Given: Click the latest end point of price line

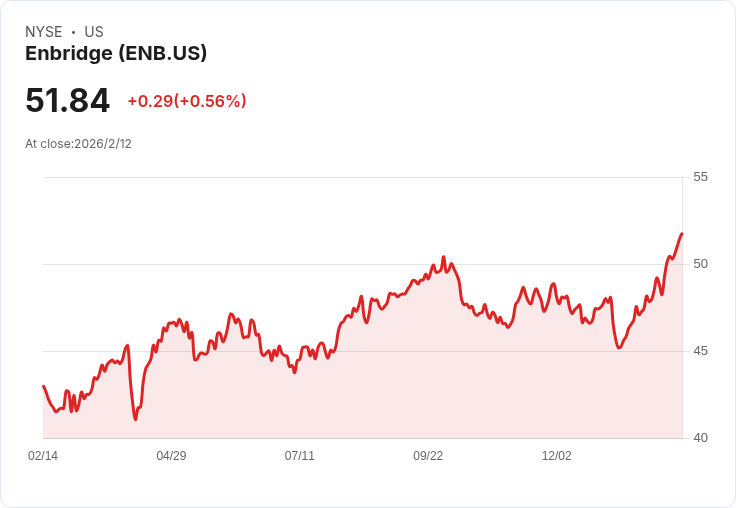Looking at the screenshot, I should click(x=682, y=233).
